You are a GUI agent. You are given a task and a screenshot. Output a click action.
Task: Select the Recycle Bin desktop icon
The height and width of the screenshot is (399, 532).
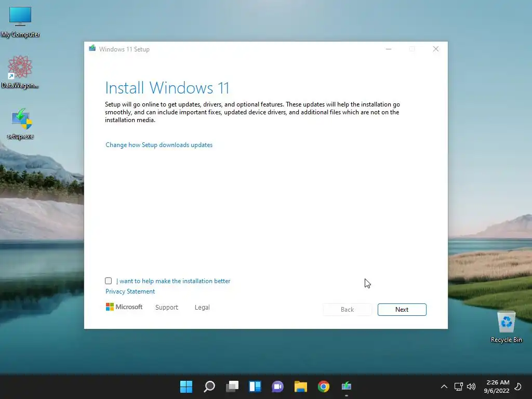(506, 327)
